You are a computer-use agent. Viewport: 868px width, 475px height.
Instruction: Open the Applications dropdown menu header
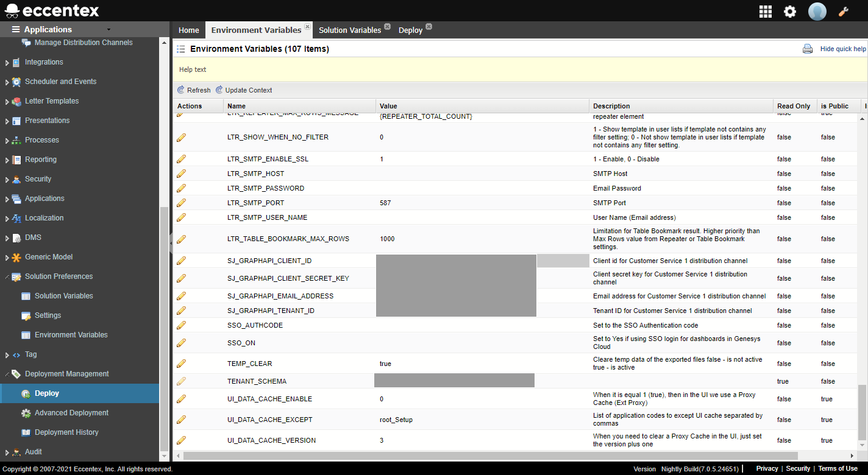pos(61,29)
